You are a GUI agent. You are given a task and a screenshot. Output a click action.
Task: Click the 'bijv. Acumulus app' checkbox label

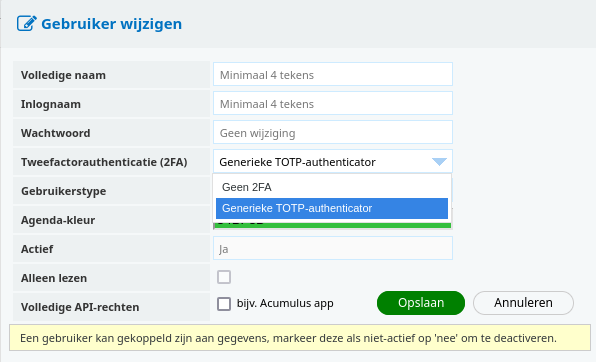pyautogui.click(x=285, y=303)
